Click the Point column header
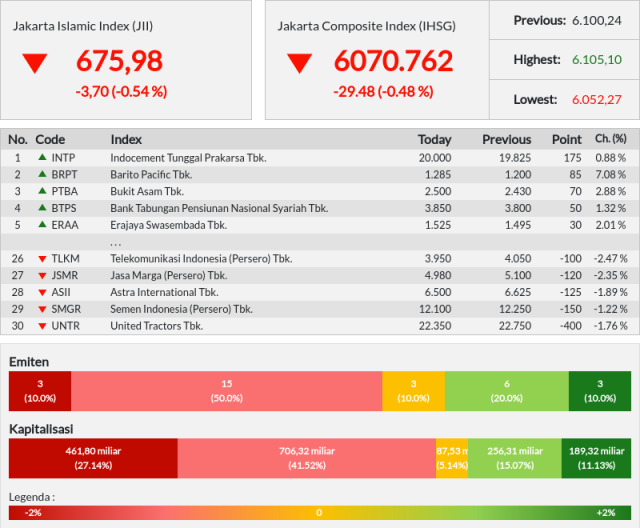Screen dimensions: 640x528 567,140
